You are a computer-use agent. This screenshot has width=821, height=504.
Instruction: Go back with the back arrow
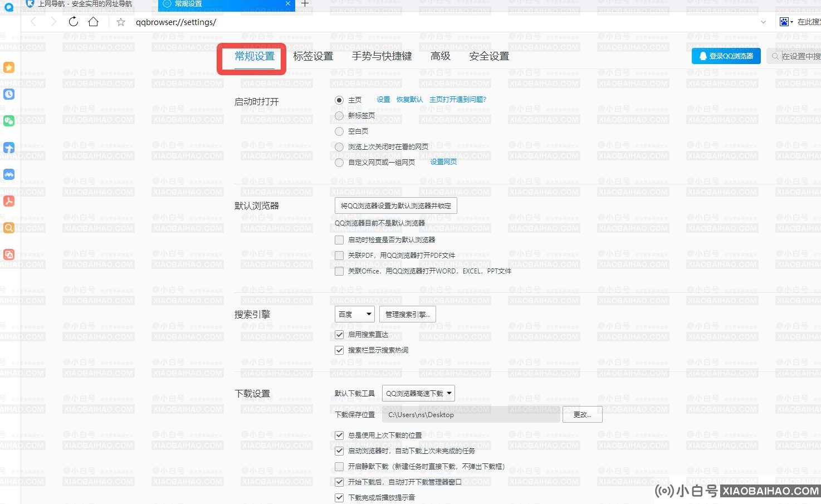point(33,22)
